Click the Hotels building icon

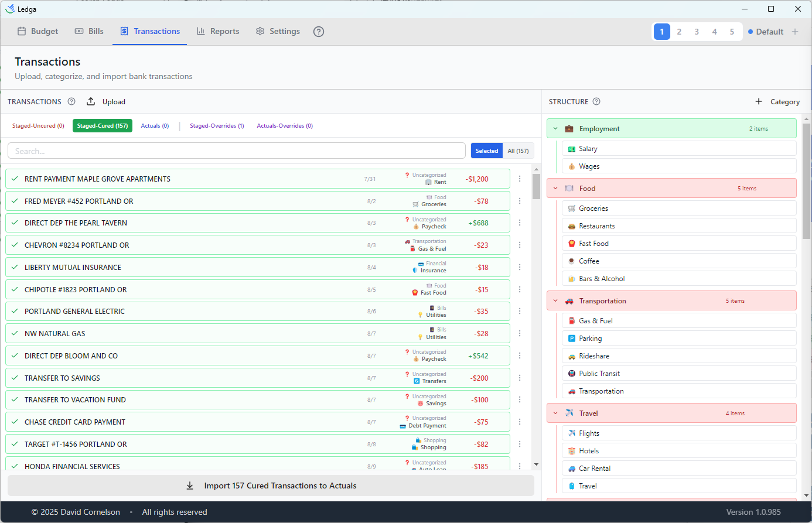[571, 451]
